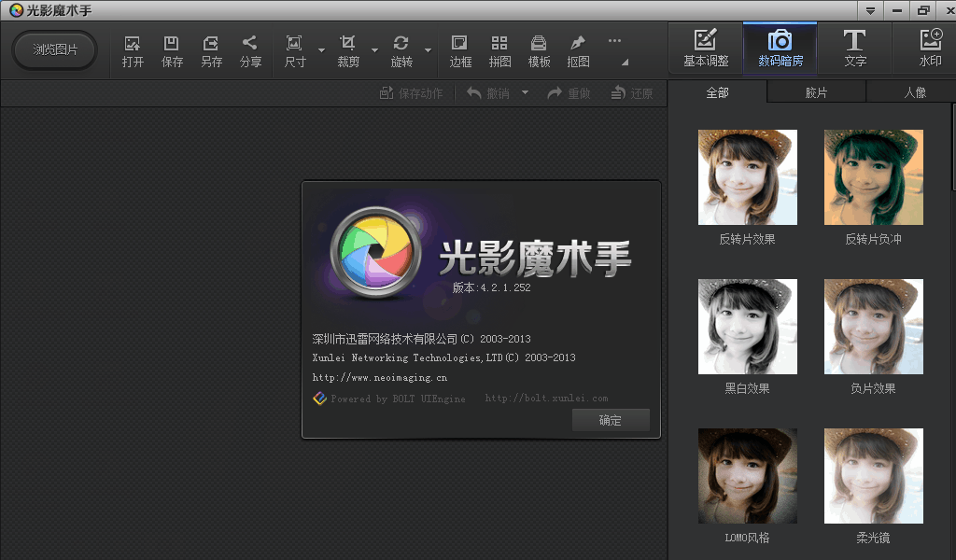Select the 胶片 filter tab
The image size is (956, 560).
pyautogui.click(x=816, y=92)
